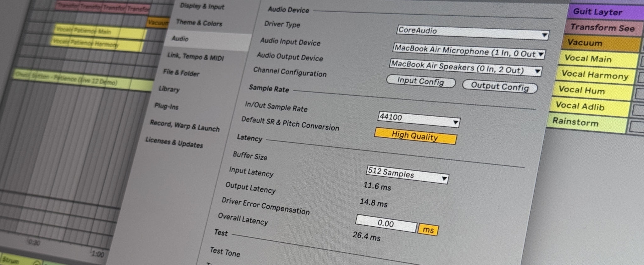Open the Audio Output Device dropdown
Screen dimensions: 644x265
coord(466,67)
